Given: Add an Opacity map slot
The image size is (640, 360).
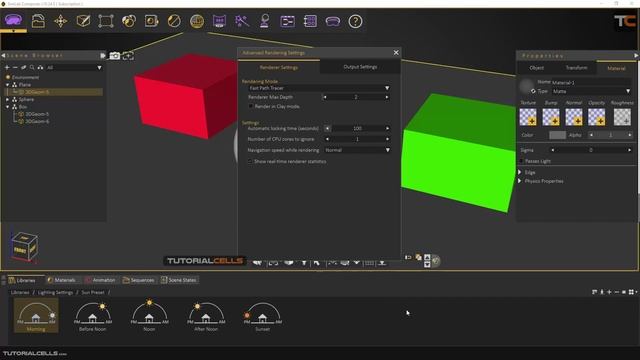Looking at the screenshot, I should pos(596,117).
